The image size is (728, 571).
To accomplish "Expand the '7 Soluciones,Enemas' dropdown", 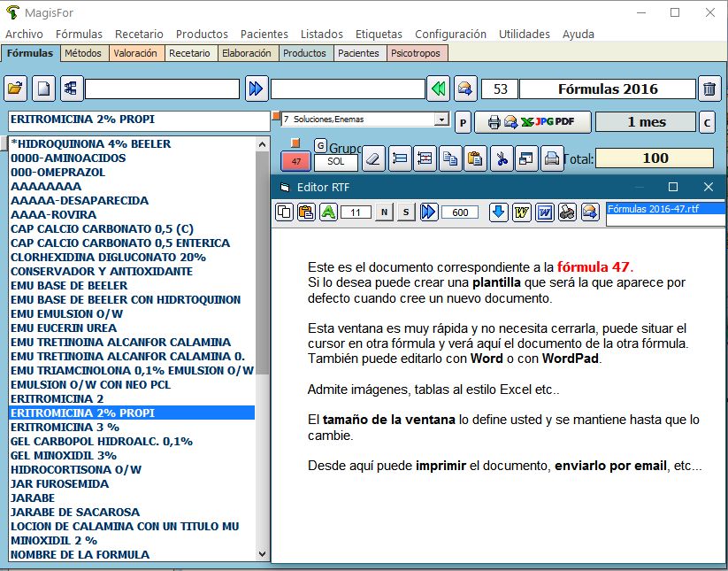I will tap(441, 120).
